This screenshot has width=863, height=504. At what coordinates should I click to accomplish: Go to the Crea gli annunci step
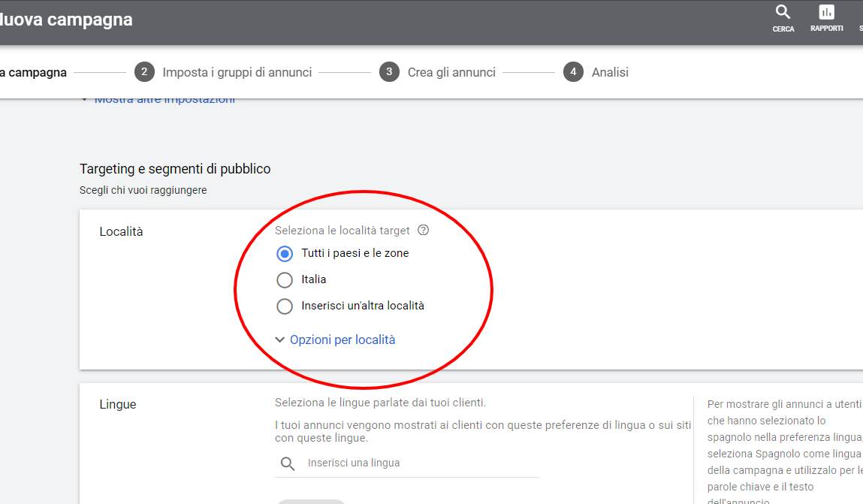click(451, 72)
